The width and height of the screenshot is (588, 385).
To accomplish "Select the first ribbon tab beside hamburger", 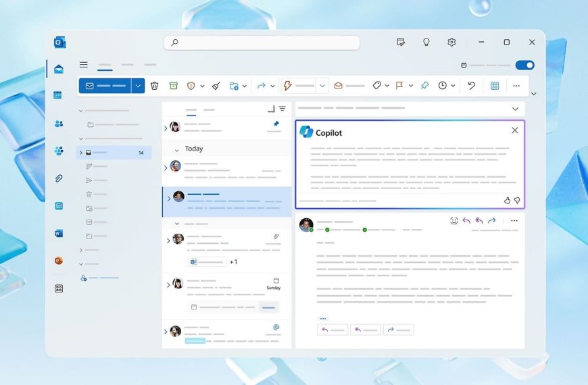I will click(105, 66).
